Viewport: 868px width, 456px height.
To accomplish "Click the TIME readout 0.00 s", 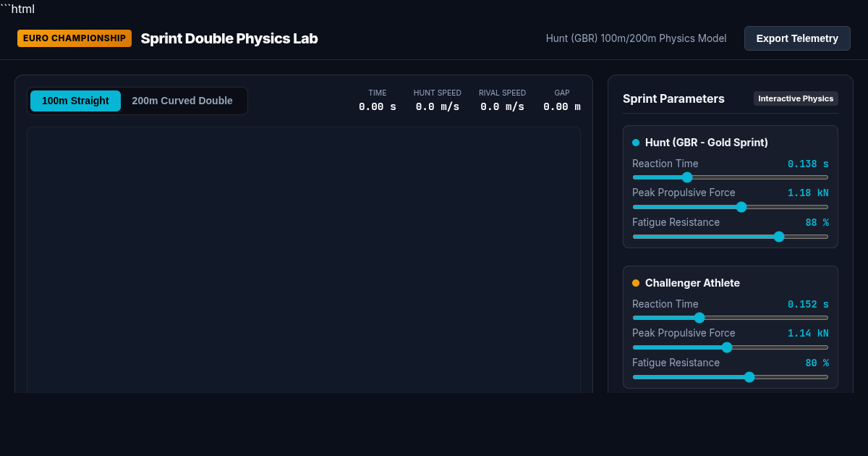I will click(378, 107).
